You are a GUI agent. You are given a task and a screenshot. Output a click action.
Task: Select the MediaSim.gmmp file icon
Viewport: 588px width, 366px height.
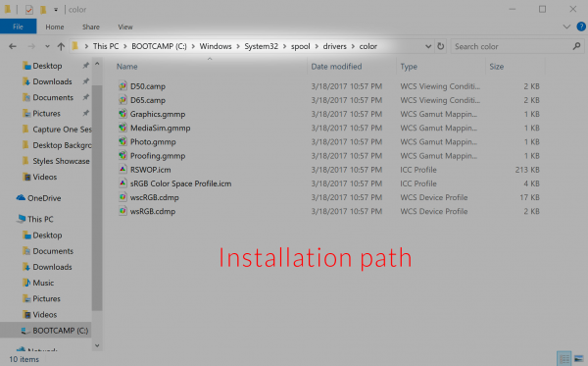click(x=122, y=128)
